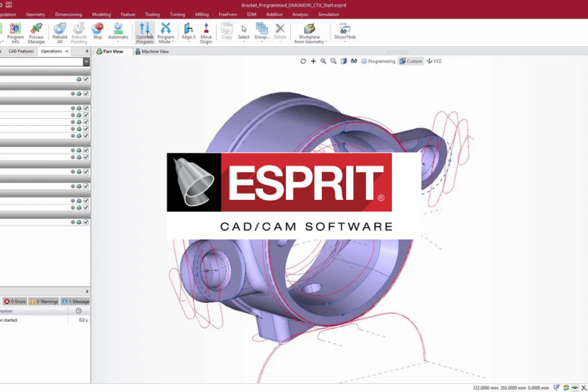This screenshot has width=588, height=392.
Task: Activate the pan view cross icon
Action: [313, 61]
